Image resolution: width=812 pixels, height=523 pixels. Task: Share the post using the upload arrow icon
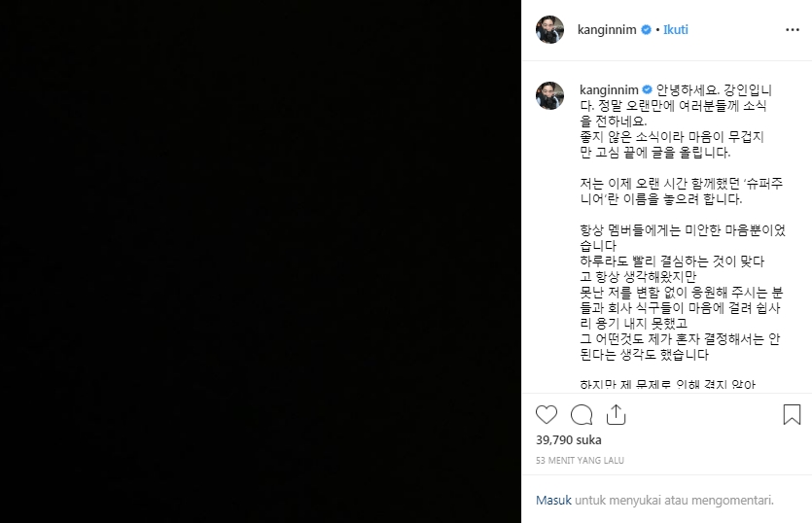pyautogui.click(x=616, y=415)
